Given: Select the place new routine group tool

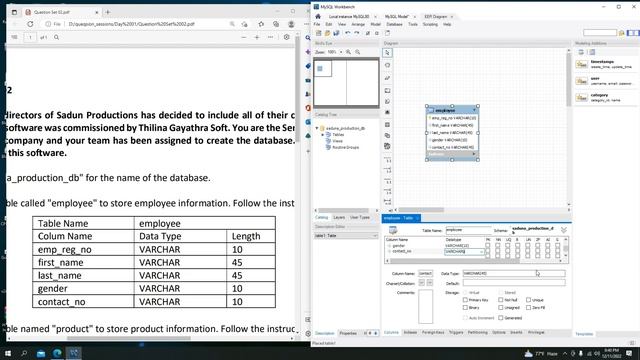Looking at the screenshot, I should pyautogui.click(x=387, y=146).
